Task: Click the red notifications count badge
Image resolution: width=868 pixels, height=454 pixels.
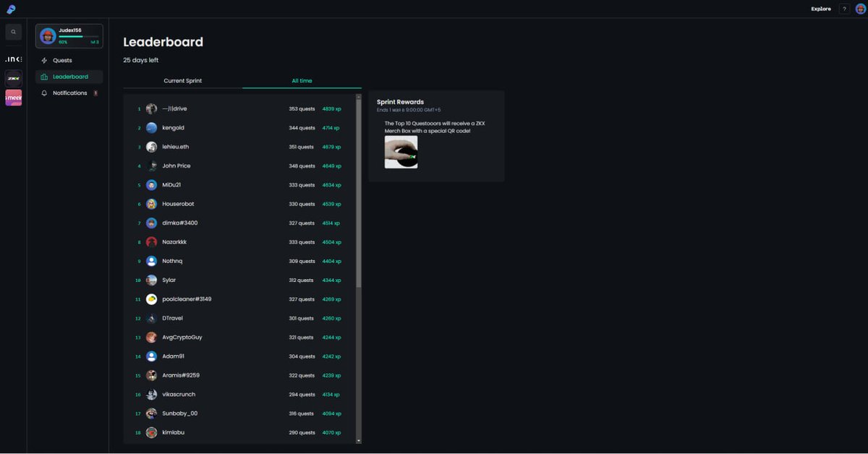Action: click(x=95, y=93)
